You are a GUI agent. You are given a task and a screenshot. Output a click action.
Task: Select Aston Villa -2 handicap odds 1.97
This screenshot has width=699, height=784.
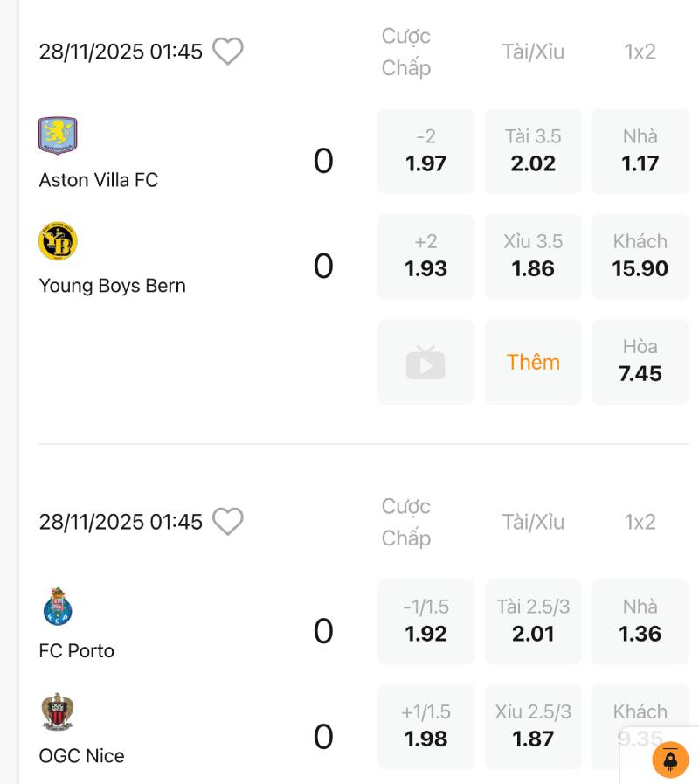pyautogui.click(x=426, y=152)
